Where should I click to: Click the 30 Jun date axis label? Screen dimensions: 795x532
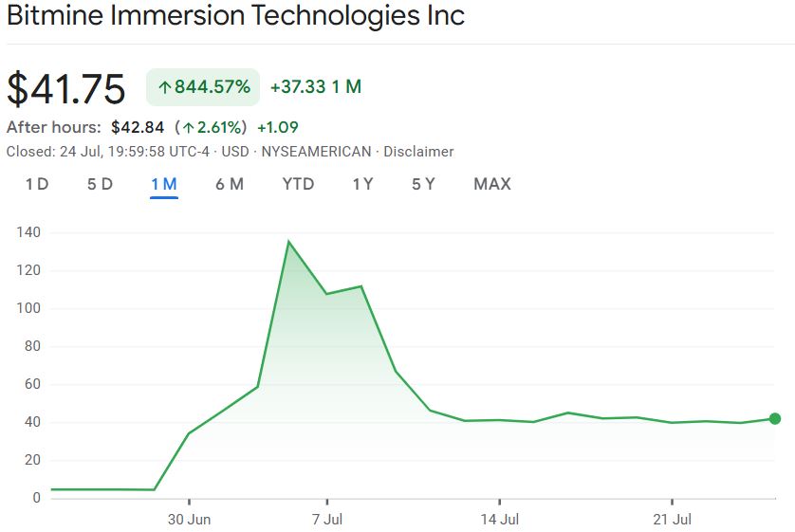click(189, 520)
